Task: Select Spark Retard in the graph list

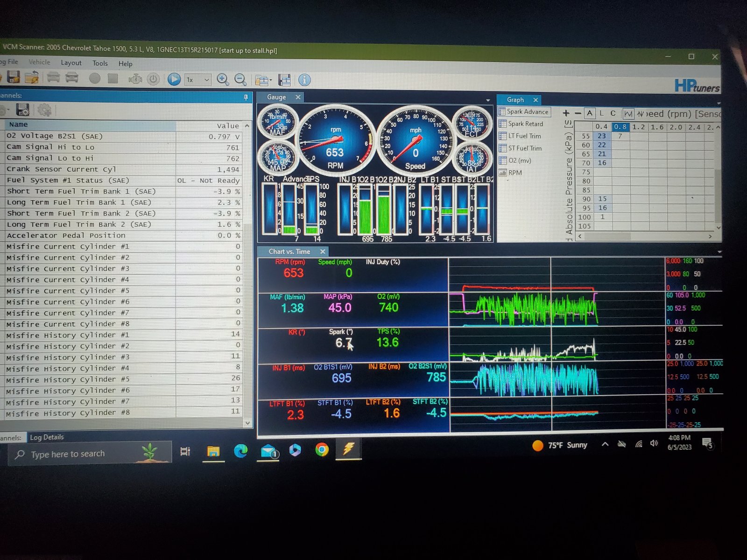Action: click(x=521, y=124)
